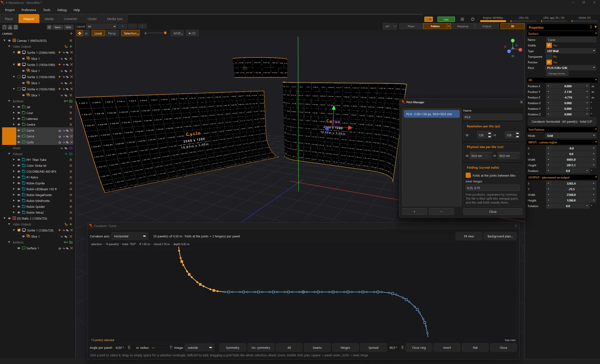Open the Preference menu
The width and height of the screenshot is (600, 364).
[29, 10]
